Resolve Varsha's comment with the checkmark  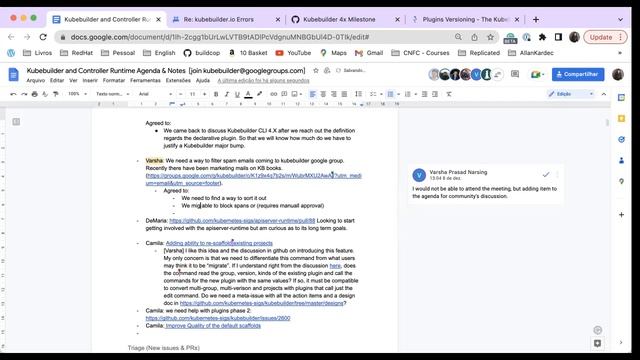(x=546, y=175)
